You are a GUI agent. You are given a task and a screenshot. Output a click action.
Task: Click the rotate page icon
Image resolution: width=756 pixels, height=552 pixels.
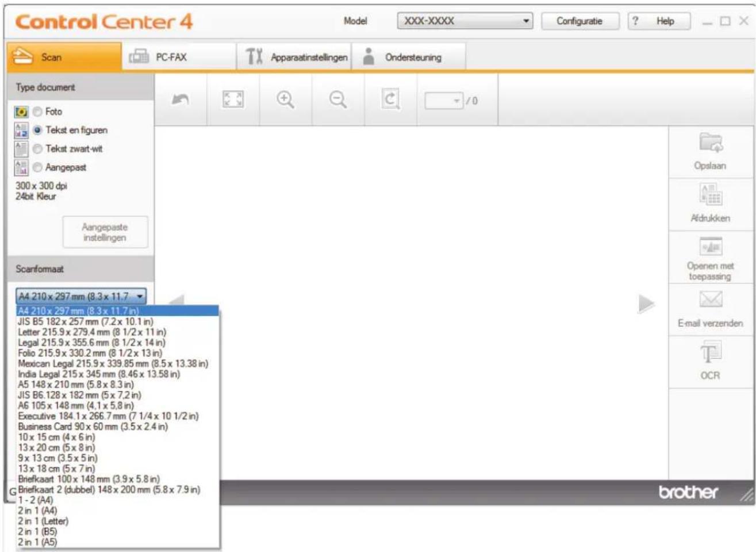(390, 99)
